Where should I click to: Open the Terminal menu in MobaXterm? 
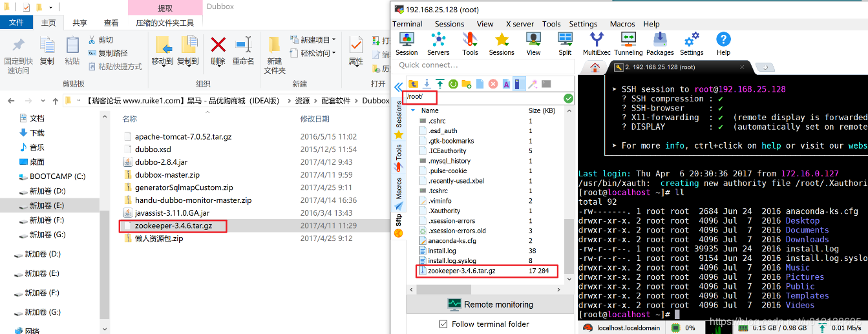click(407, 24)
